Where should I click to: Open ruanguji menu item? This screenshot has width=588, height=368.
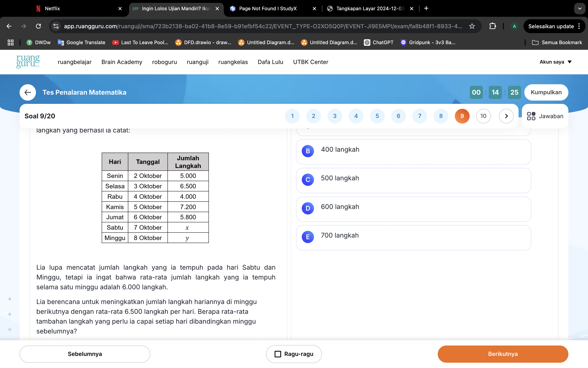tap(198, 62)
